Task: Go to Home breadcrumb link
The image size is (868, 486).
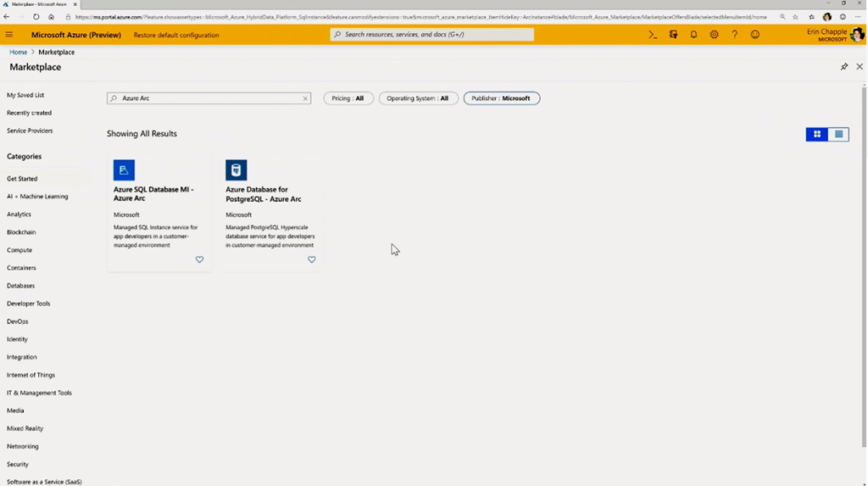Action: (18, 52)
